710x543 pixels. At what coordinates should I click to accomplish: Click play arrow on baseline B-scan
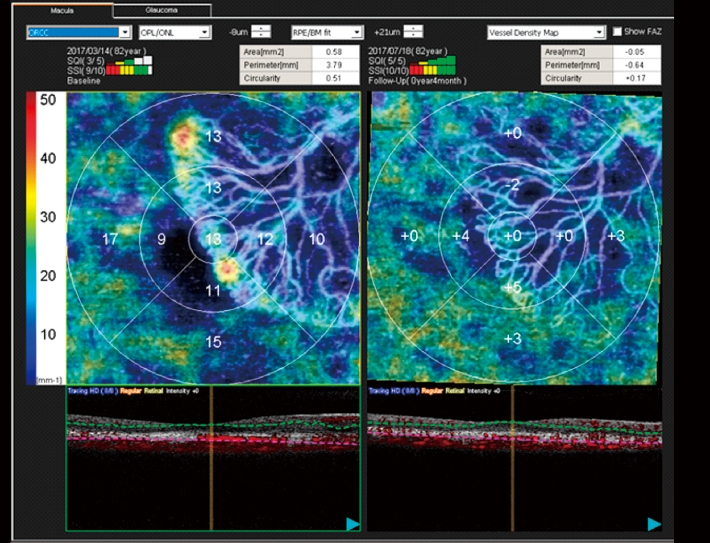349,523
